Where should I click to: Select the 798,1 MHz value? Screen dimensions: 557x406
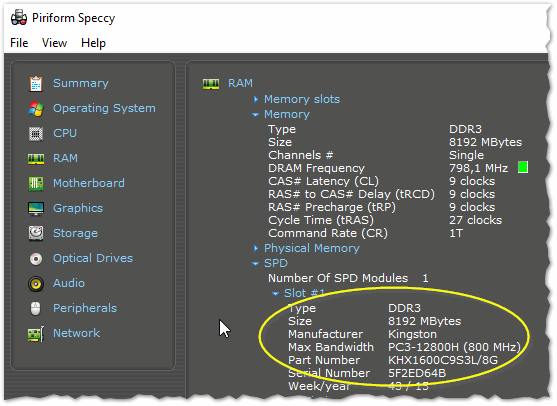pyautogui.click(x=478, y=168)
